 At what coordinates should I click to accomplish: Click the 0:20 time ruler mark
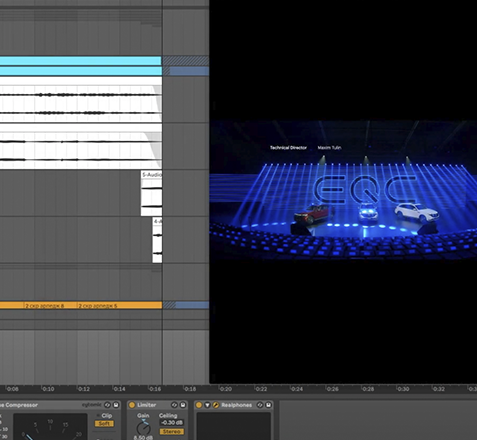click(225, 389)
